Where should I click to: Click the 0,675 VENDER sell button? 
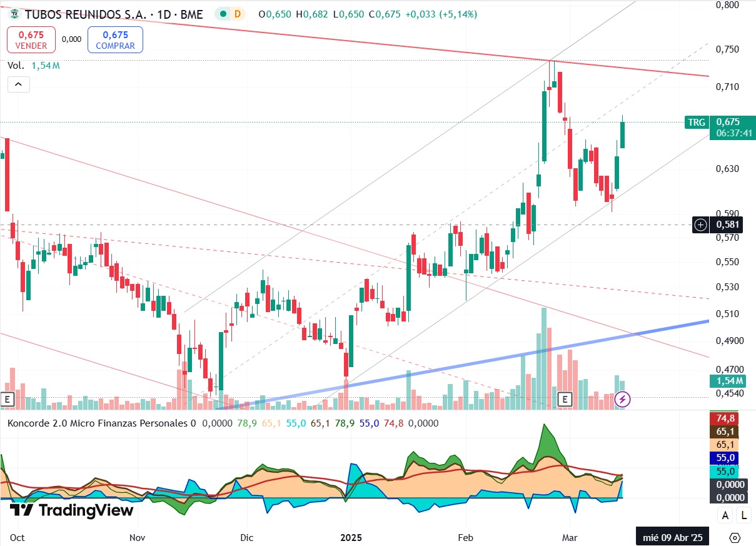[31, 39]
